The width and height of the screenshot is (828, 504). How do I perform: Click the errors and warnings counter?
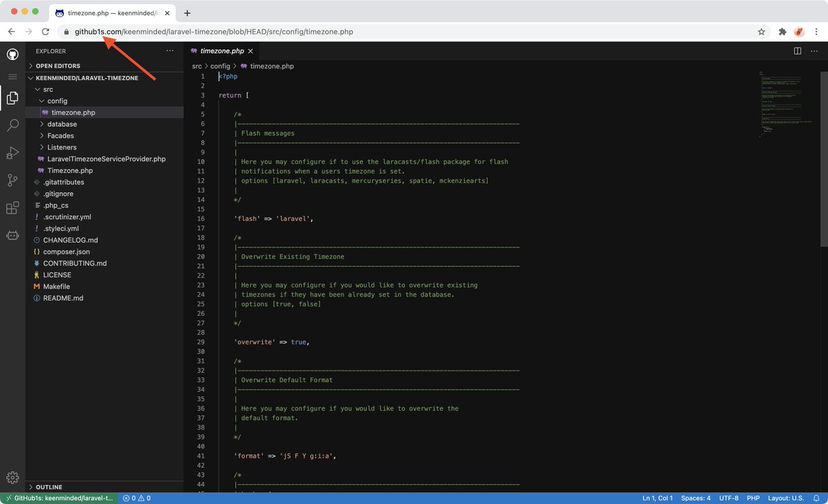pos(136,496)
